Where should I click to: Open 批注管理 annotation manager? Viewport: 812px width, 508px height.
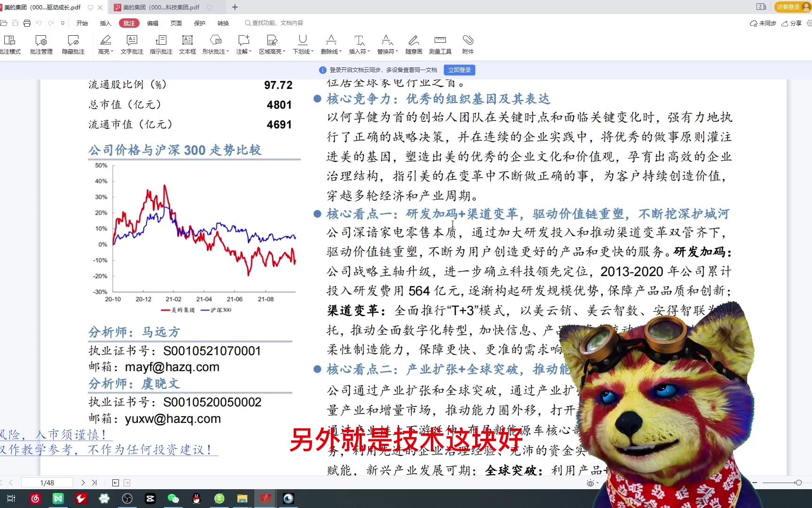[x=41, y=45]
